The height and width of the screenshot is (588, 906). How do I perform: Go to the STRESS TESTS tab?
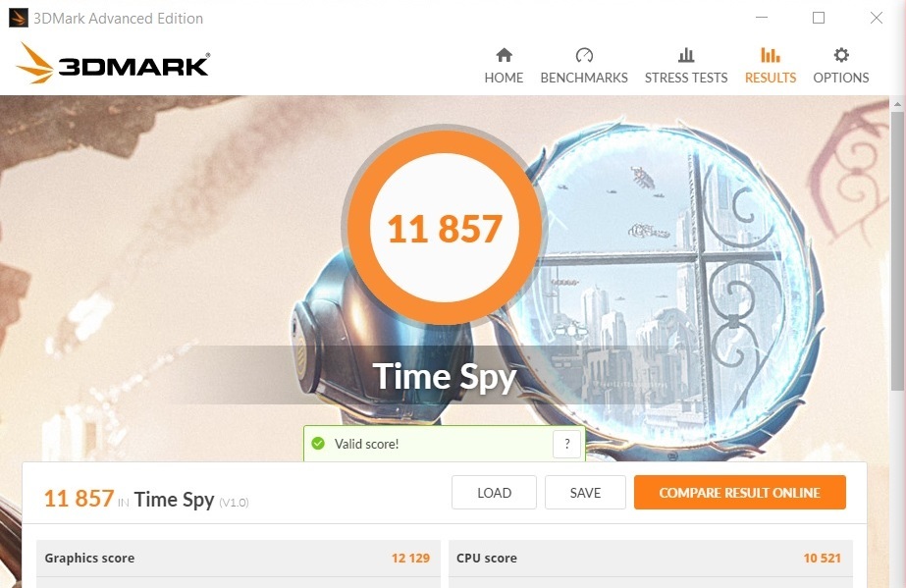coord(686,78)
